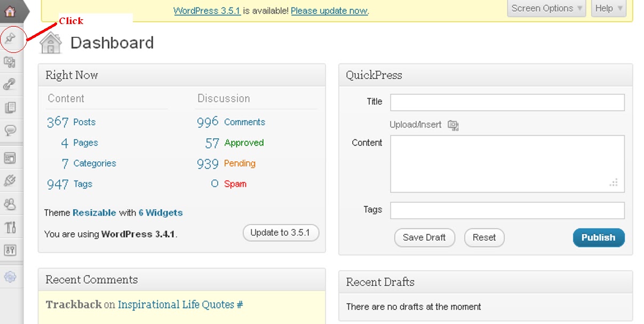Focus the QuickPress Tags field
This screenshot has height=324, width=644.
click(507, 210)
